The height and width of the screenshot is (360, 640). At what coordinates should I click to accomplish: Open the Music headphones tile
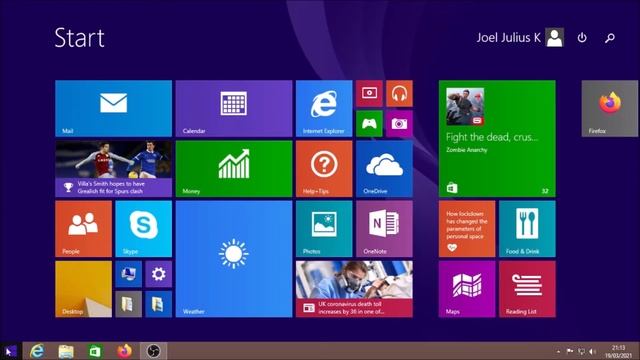399,93
